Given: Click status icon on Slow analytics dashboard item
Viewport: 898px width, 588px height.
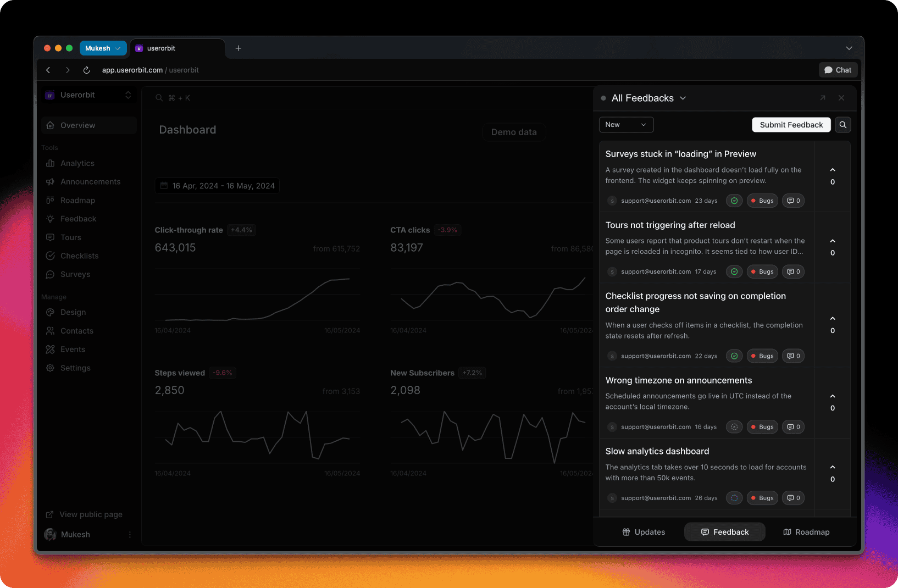Looking at the screenshot, I should click(x=734, y=498).
